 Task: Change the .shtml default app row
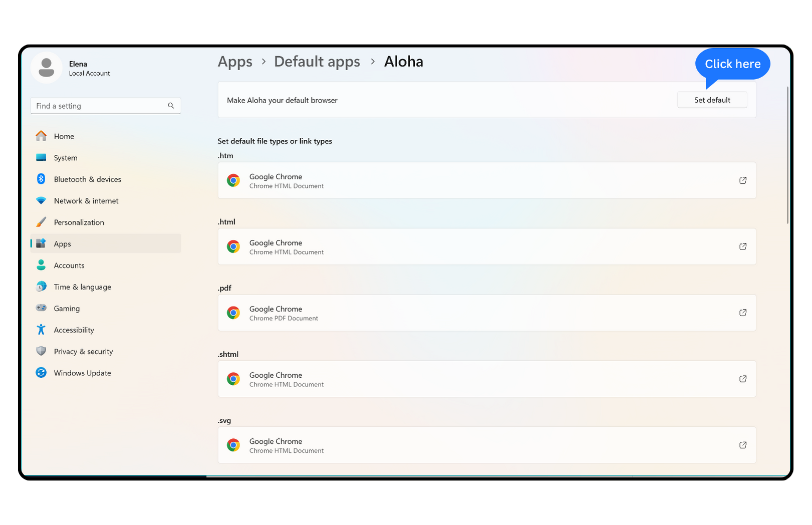pyautogui.click(x=486, y=379)
